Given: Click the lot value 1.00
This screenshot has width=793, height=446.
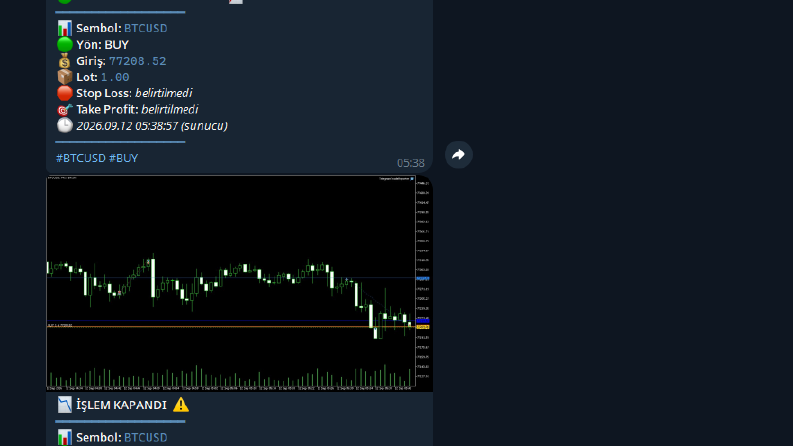Looking at the screenshot, I should [115, 77].
